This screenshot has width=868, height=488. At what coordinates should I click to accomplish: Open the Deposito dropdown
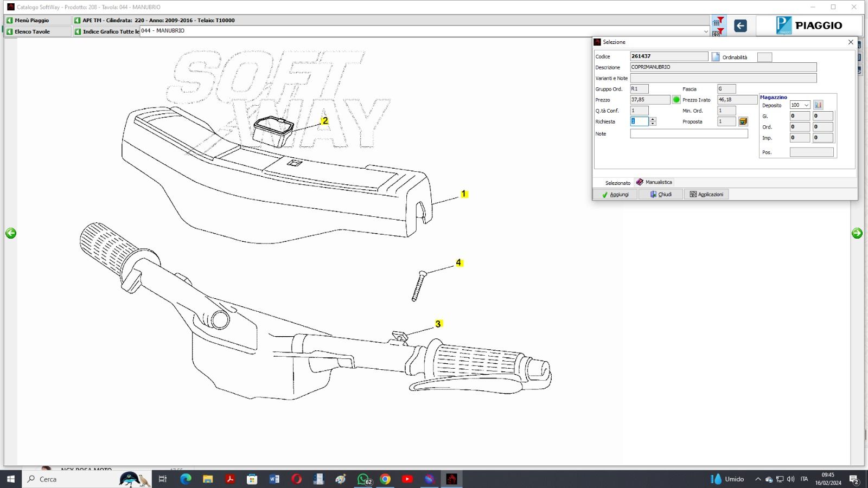point(806,105)
